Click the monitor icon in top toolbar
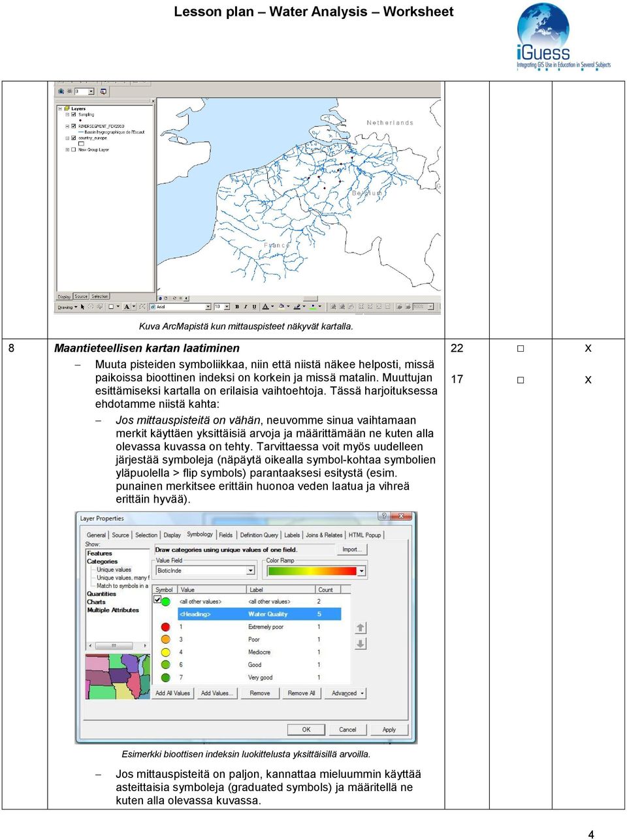Image resolution: width=627 pixels, height=840 pixels. (x=103, y=91)
